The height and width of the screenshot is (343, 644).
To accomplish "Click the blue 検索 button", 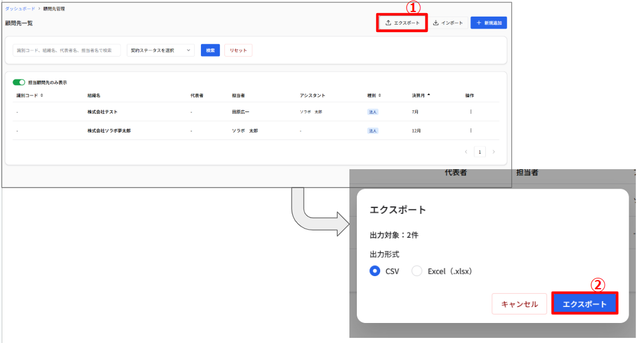I will click(210, 50).
